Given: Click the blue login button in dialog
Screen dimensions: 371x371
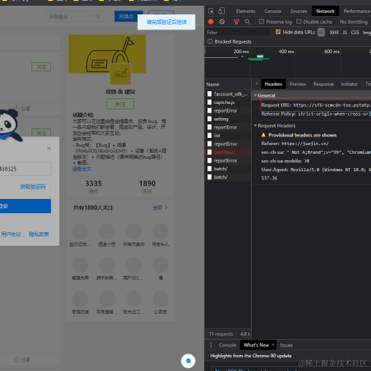Looking at the screenshot, I should [25, 206].
